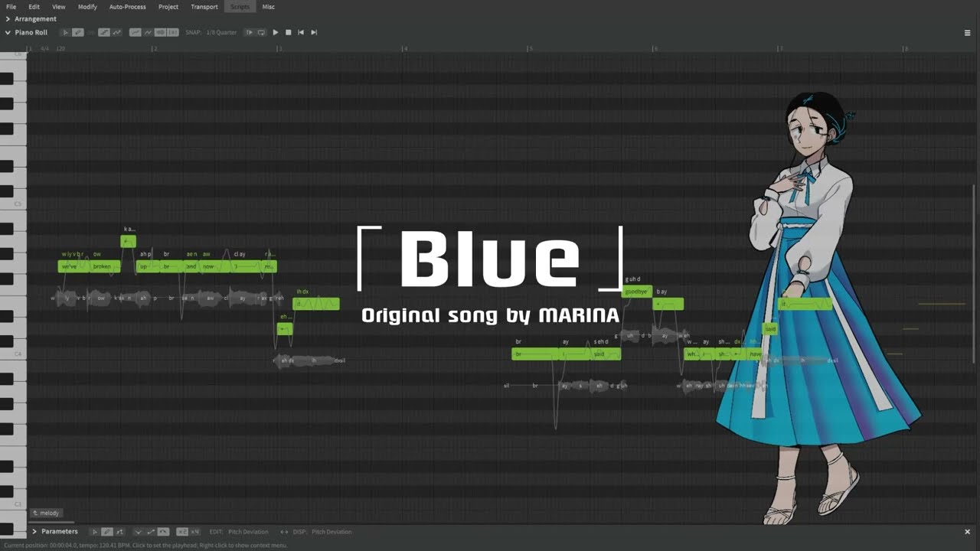This screenshot has width=980, height=551.
Task: Swap EDIT and DISP parameters icon
Action: (x=284, y=531)
